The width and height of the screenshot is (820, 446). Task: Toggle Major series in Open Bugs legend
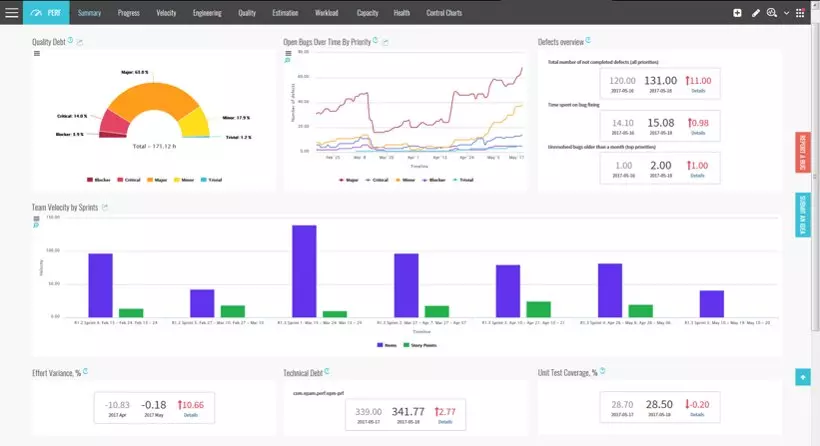pyautogui.click(x=348, y=180)
